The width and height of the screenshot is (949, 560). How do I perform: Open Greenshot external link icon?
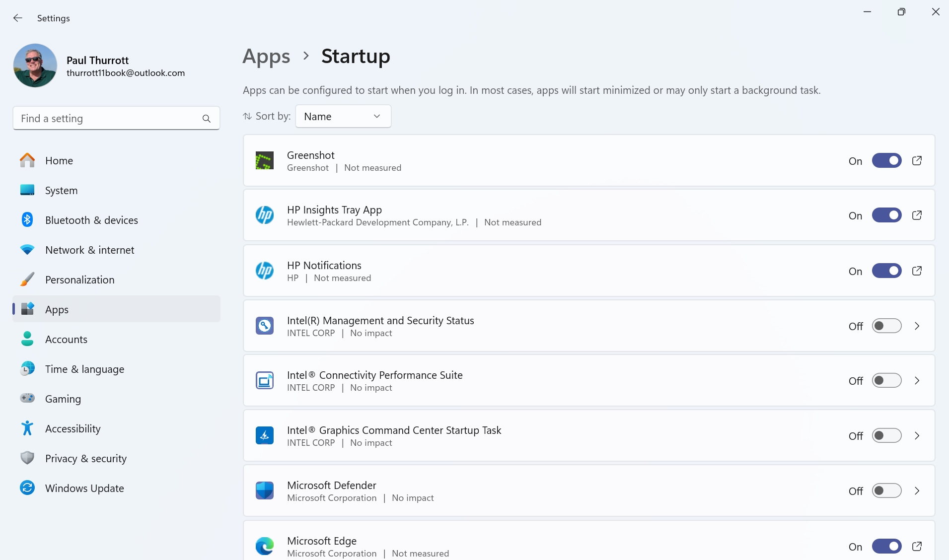click(917, 161)
